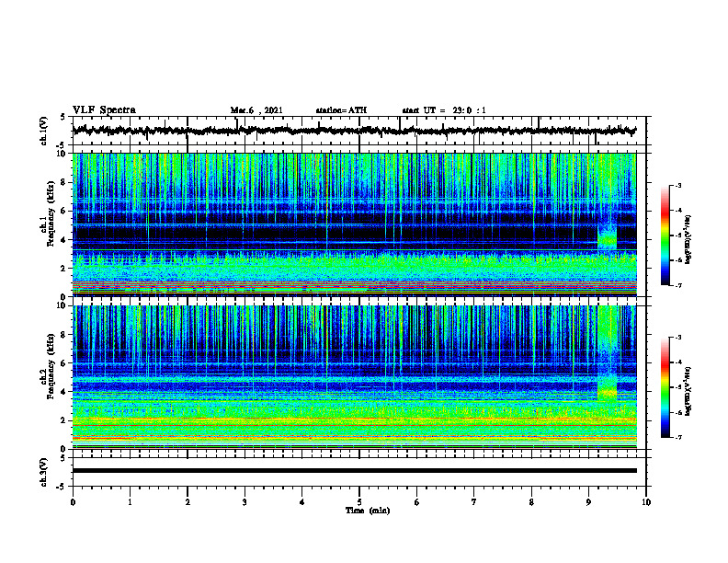Click the "ch.1(V)" waveform axis label
Image resolution: width=728 pixels, height=563 pixels.
[44, 131]
